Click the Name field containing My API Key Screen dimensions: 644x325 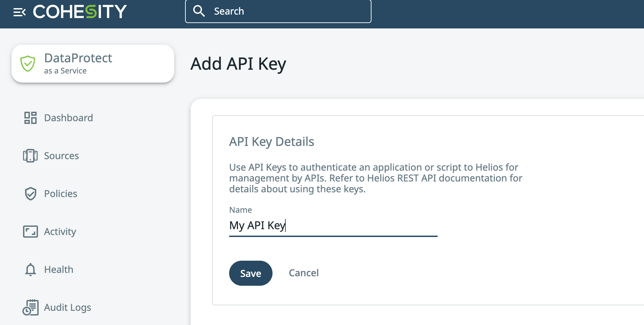tap(333, 225)
